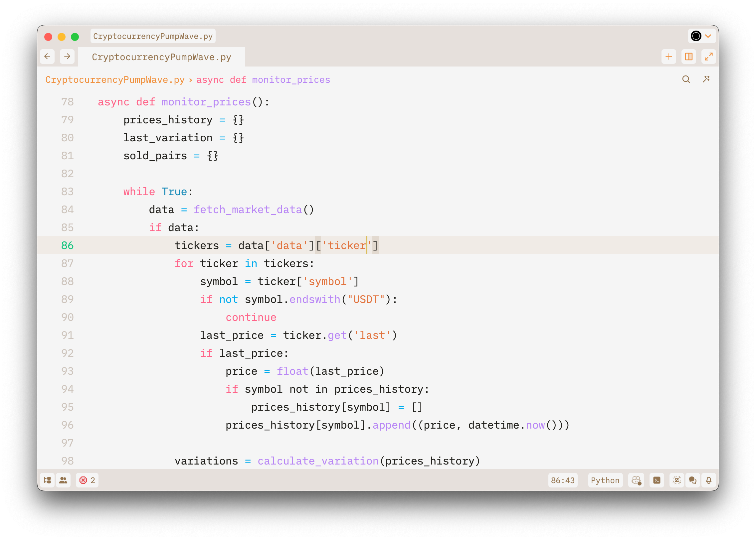This screenshot has height=540, width=756.
Task: Click the 86:43 timer display
Action: point(563,480)
